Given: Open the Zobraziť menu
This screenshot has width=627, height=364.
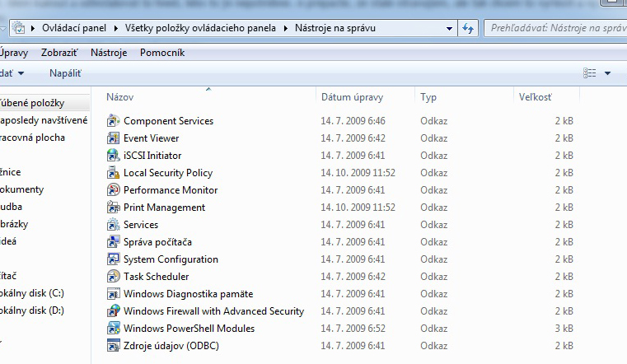Looking at the screenshot, I should (59, 53).
